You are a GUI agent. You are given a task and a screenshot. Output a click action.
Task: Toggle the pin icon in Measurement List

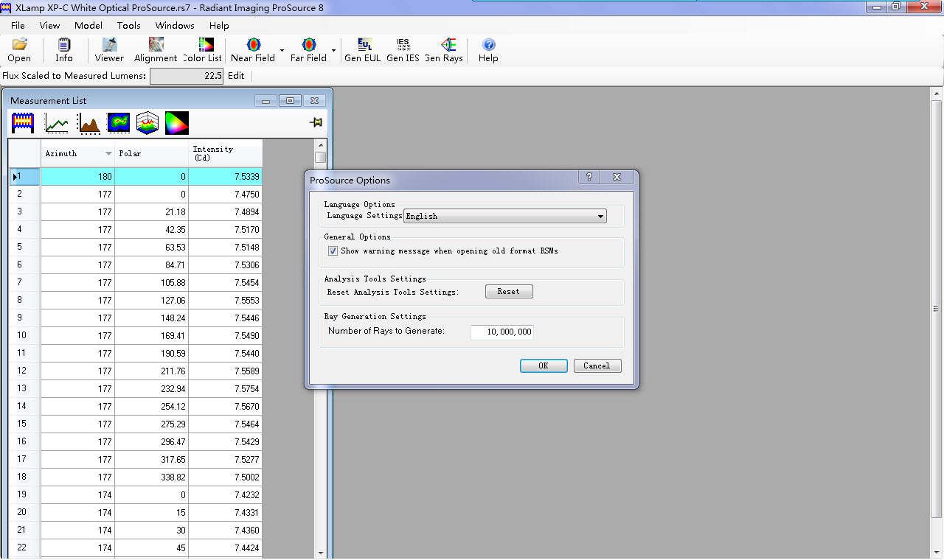316,123
